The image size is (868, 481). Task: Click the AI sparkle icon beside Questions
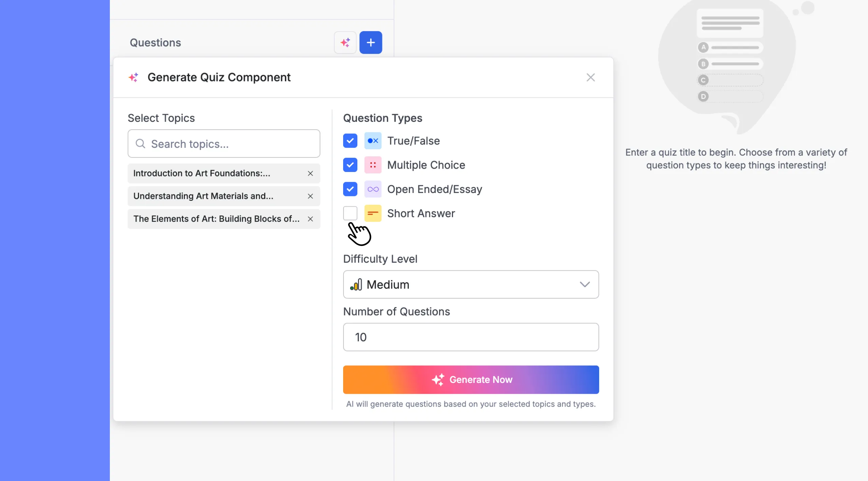345,42
